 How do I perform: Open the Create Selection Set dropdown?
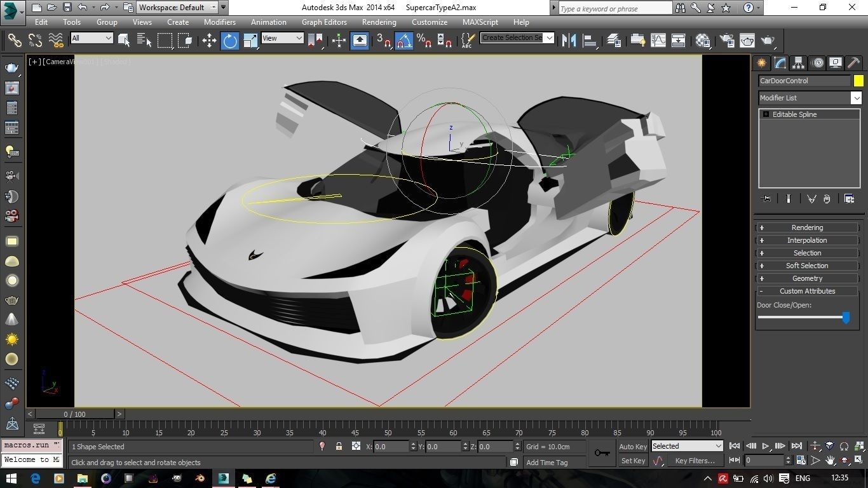517,37
